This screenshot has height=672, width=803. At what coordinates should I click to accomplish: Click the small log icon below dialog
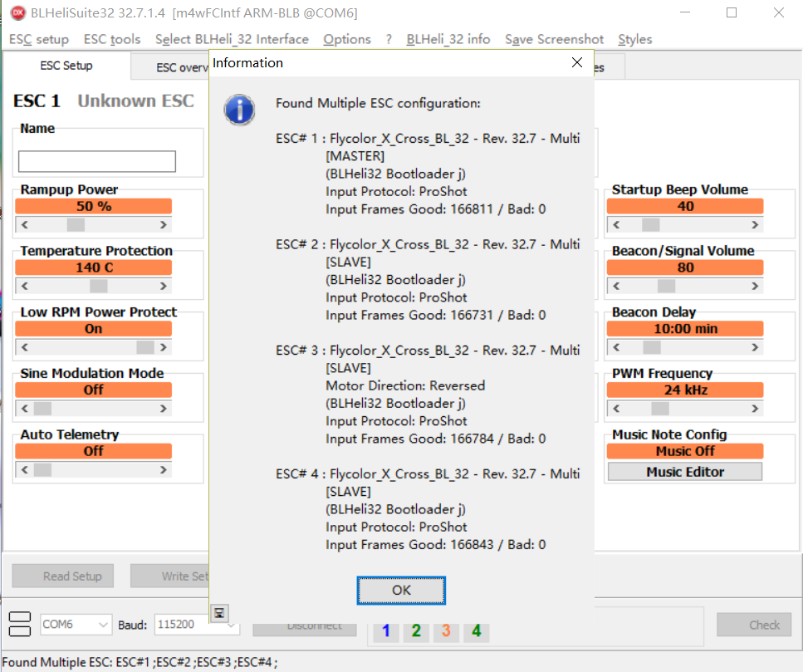[219, 613]
